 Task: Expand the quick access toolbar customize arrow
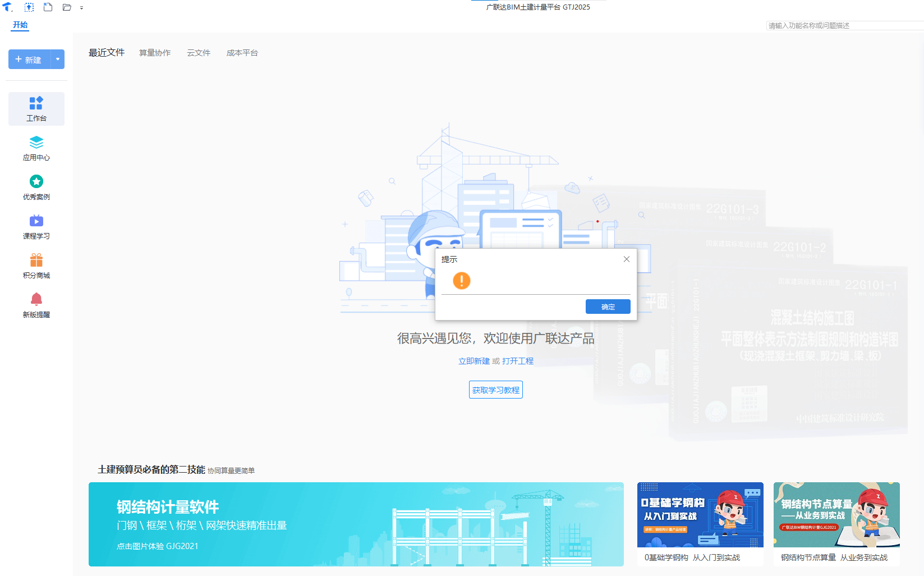[82, 8]
